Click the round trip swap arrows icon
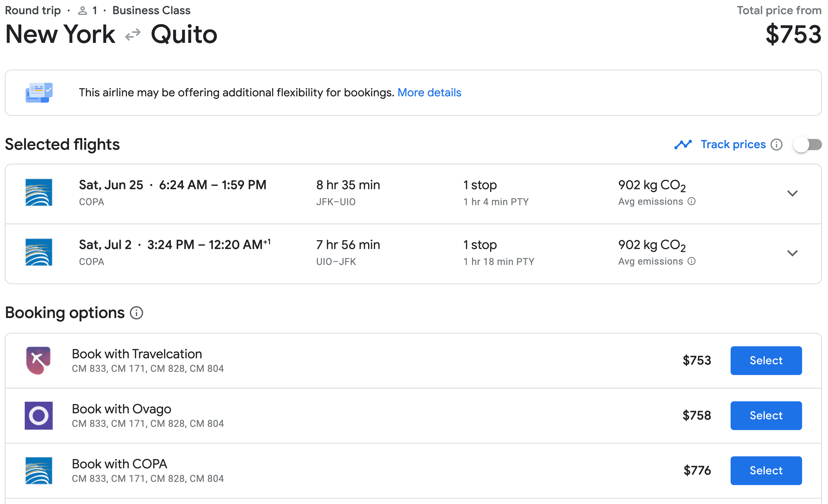 click(133, 35)
